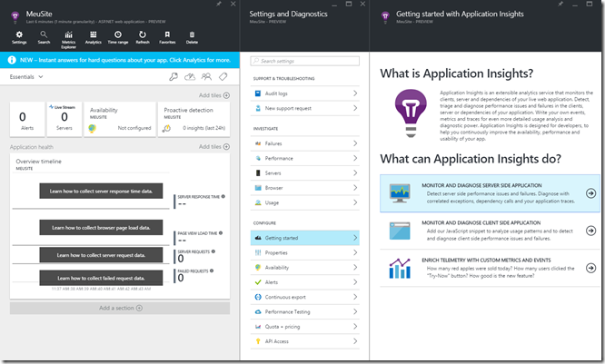Focus the Search settings field
605x364 pixels.
tap(305, 61)
